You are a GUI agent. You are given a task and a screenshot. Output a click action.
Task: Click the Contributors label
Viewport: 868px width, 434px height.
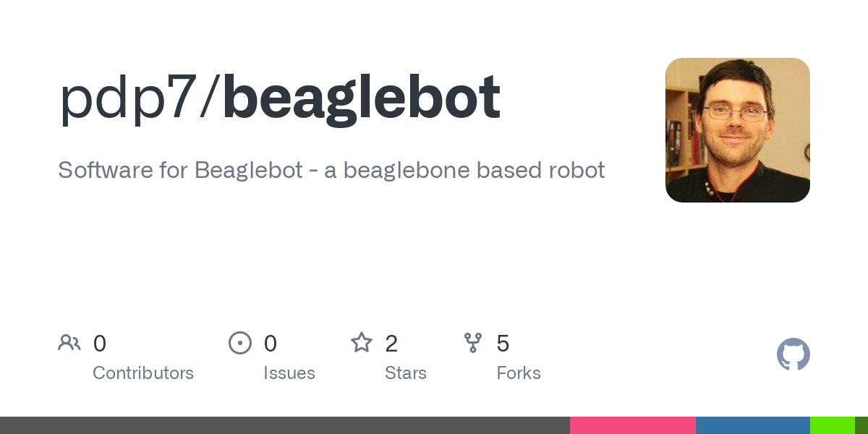(x=143, y=373)
